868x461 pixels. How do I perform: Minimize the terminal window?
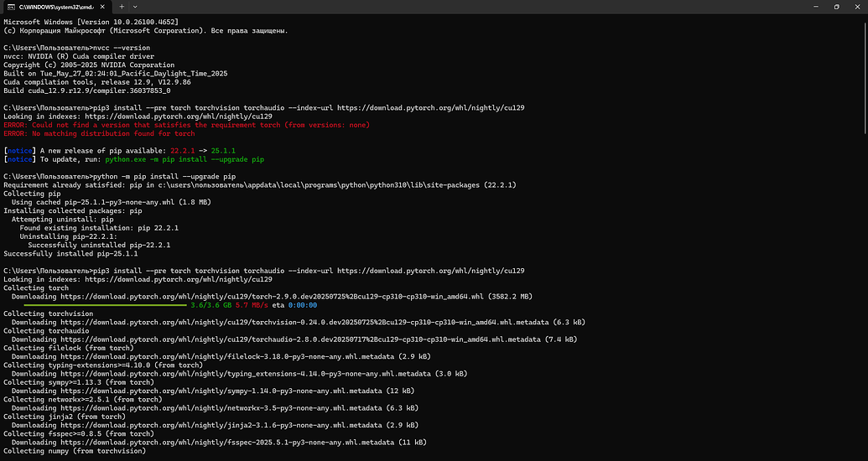coord(813,6)
